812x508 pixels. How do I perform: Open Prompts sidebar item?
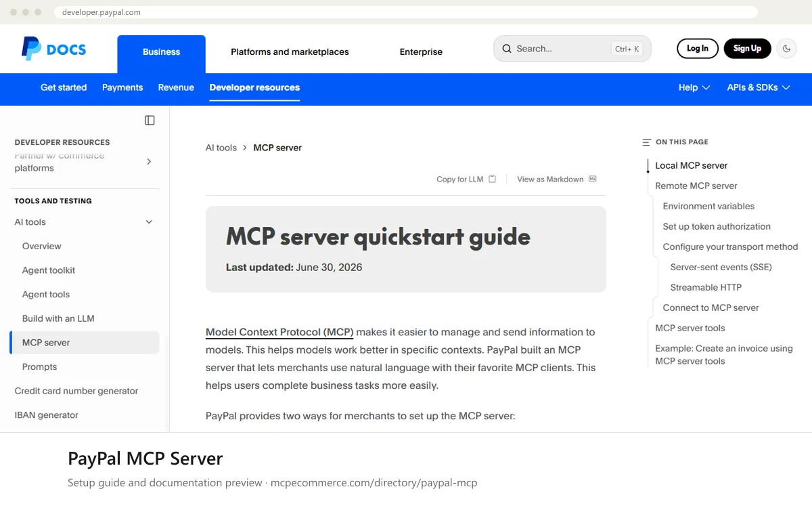[x=40, y=367]
